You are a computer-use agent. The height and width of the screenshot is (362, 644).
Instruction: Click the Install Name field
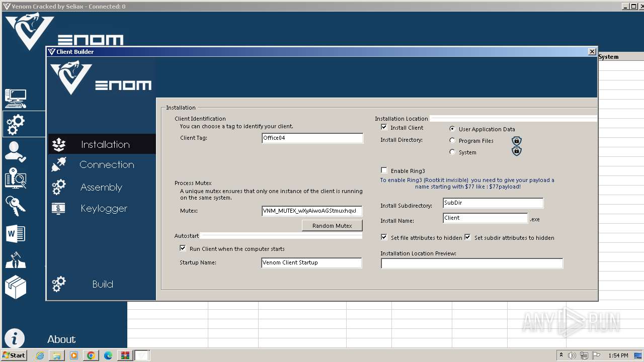[486, 218]
